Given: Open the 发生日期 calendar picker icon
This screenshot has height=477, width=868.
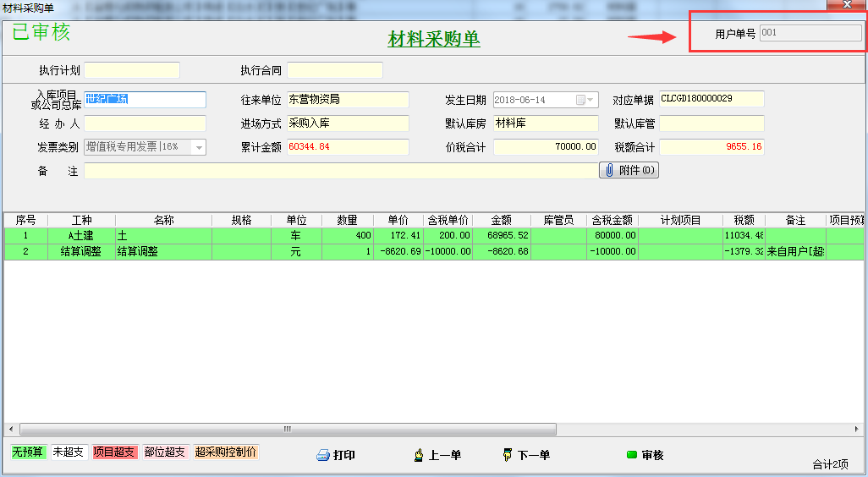Looking at the screenshot, I should click(x=580, y=100).
